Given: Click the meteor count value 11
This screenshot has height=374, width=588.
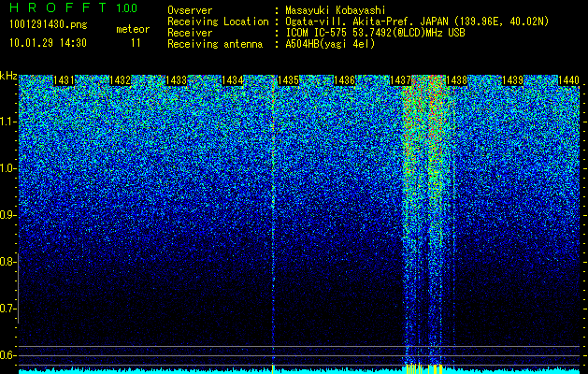Looking at the screenshot, I should coord(136,43).
